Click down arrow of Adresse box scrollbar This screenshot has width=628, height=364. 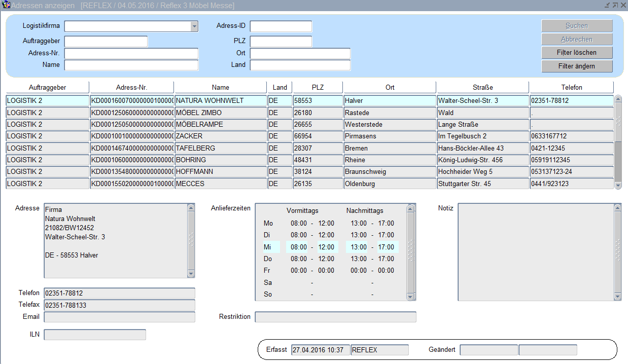pyautogui.click(x=191, y=274)
